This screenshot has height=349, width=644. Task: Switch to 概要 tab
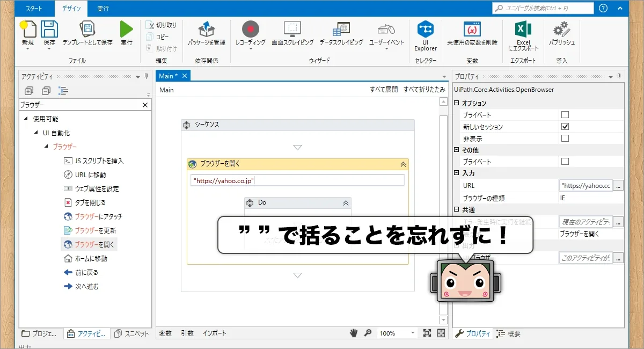509,333
